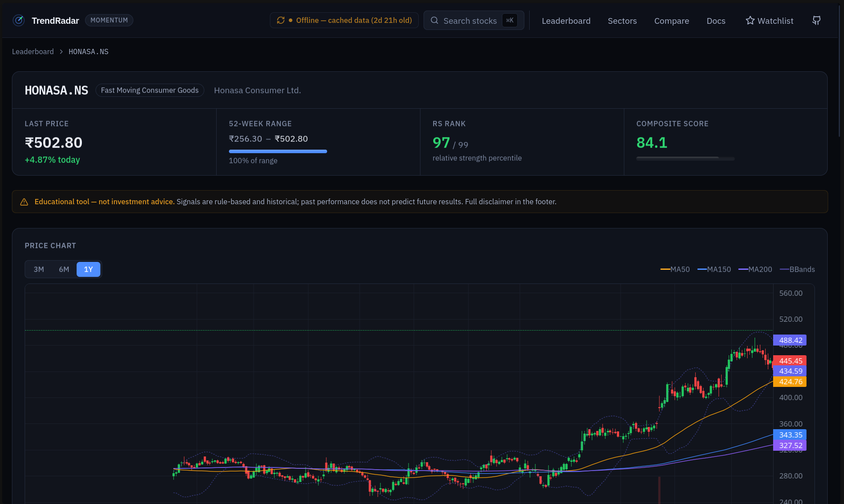Click the +4.87% today change

click(x=52, y=160)
